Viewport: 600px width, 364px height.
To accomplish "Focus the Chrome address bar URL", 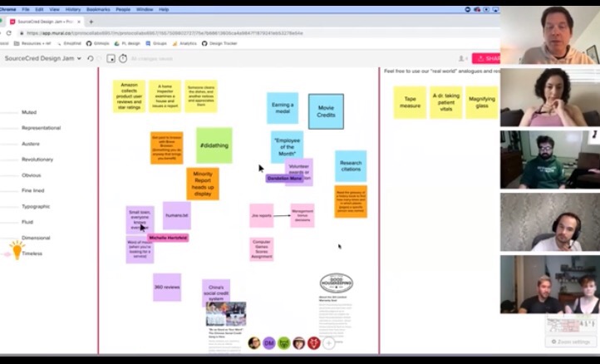I will (165, 33).
